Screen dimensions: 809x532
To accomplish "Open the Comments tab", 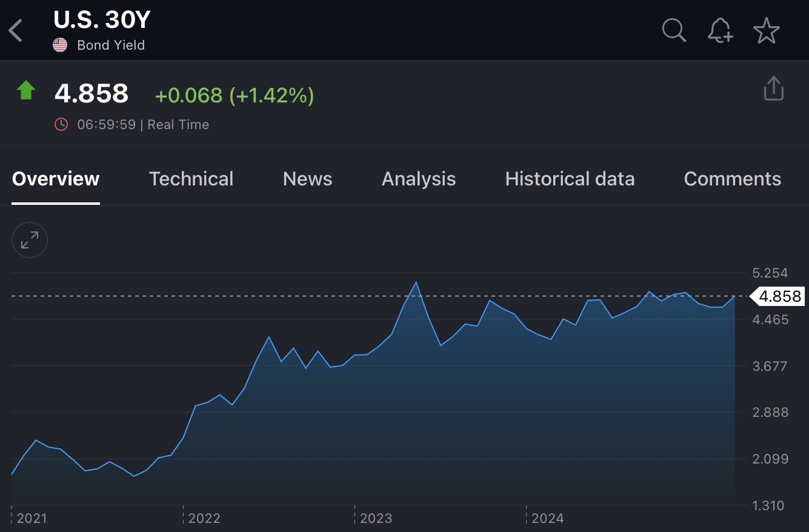I will 732,179.
